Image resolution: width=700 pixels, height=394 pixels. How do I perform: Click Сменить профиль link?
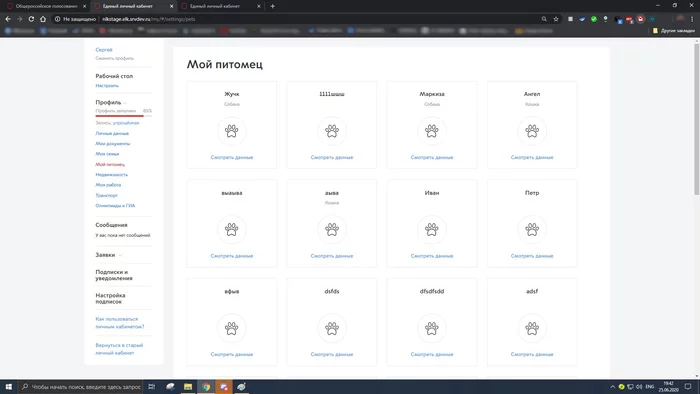[114, 58]
